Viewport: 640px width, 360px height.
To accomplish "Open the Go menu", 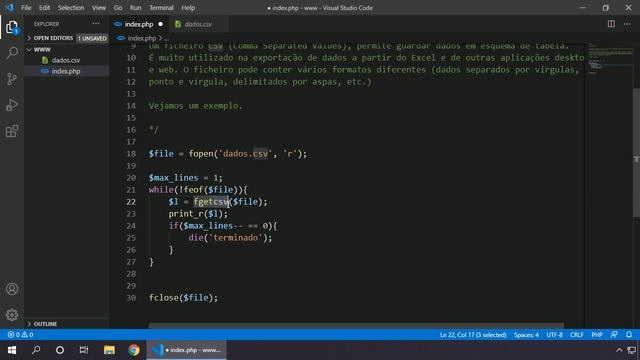I will click(118, 8).
